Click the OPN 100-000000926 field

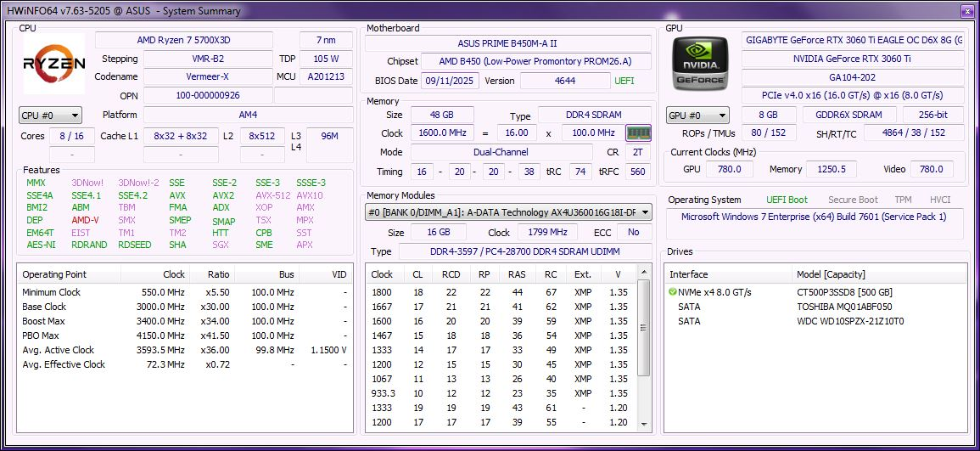(x=208, y=96)
